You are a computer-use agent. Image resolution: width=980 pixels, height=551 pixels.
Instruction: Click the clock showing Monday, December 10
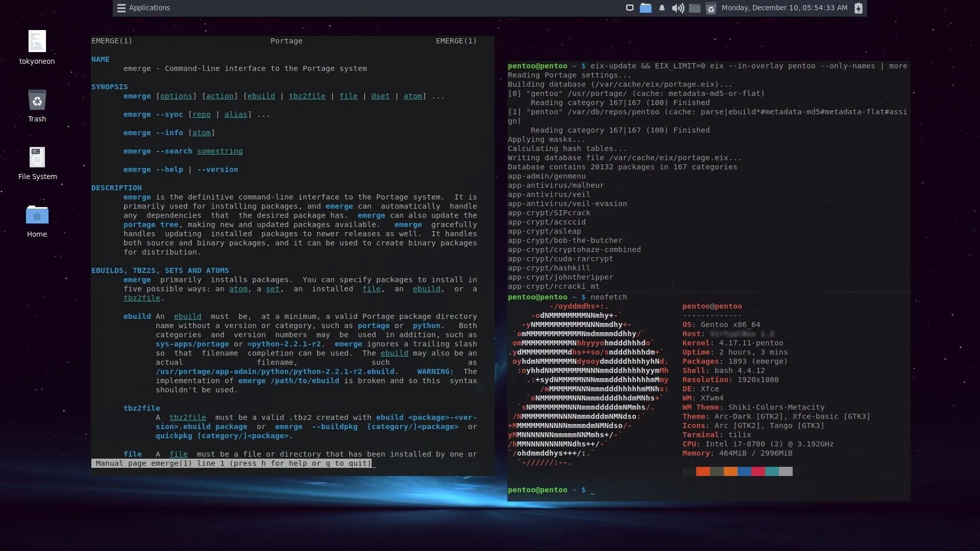pyautogui.click(x=785, y=8)
